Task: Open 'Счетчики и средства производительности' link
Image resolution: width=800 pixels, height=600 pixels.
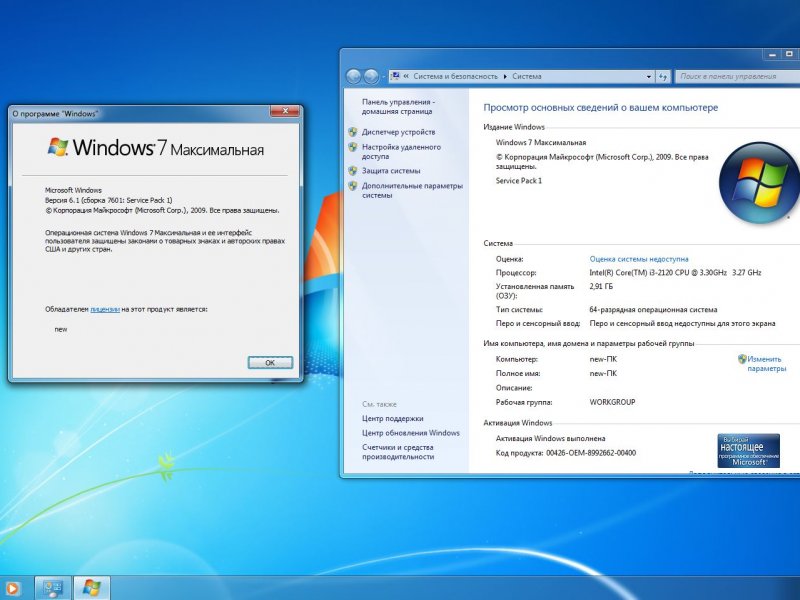Action: [398, 452]
